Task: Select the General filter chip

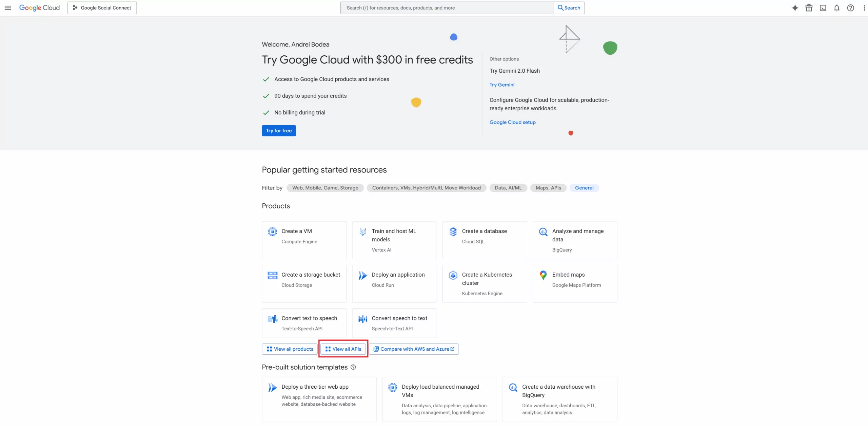Action: [584, 188]
